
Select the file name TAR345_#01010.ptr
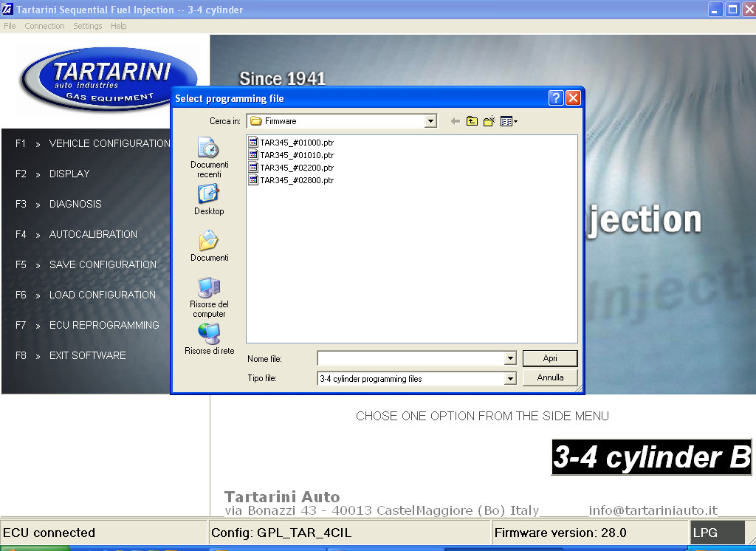(x=297, y=155)
